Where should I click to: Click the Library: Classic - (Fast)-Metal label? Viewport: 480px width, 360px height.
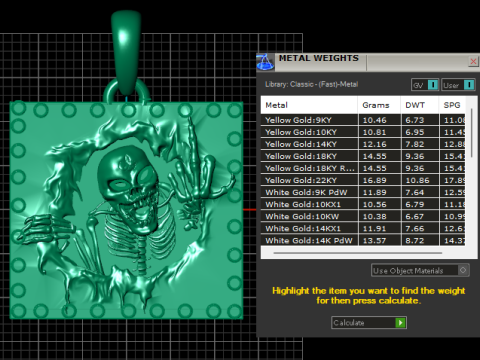[x=311, y=84]
